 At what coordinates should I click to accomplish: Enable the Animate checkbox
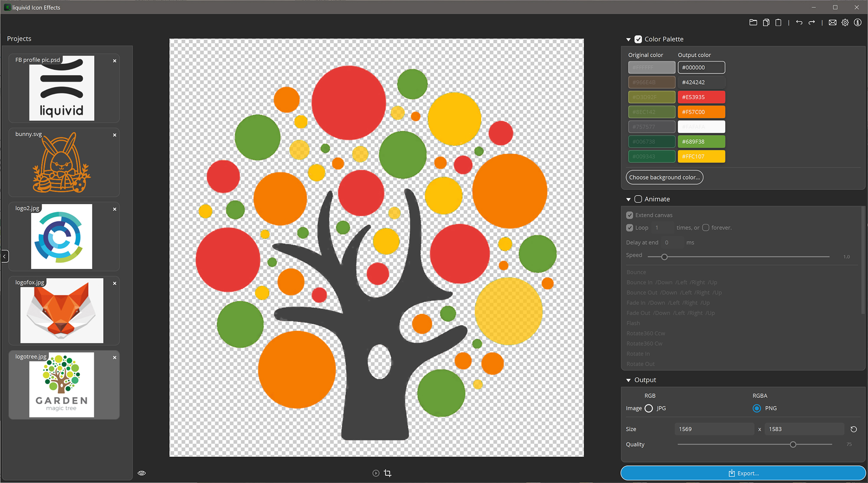638,199
